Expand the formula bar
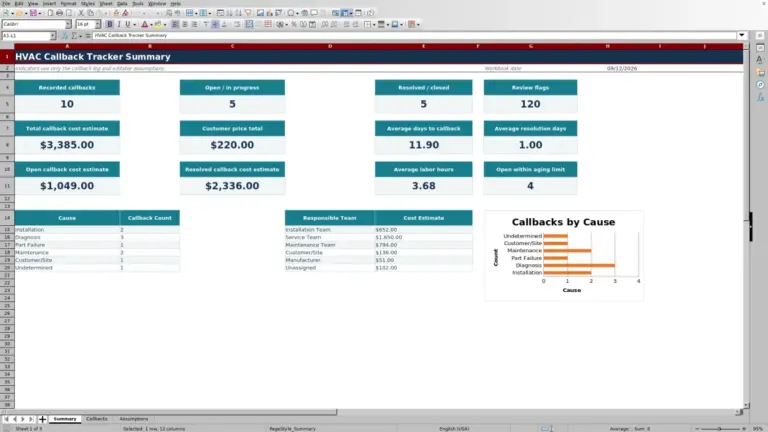 click(742, 35)
